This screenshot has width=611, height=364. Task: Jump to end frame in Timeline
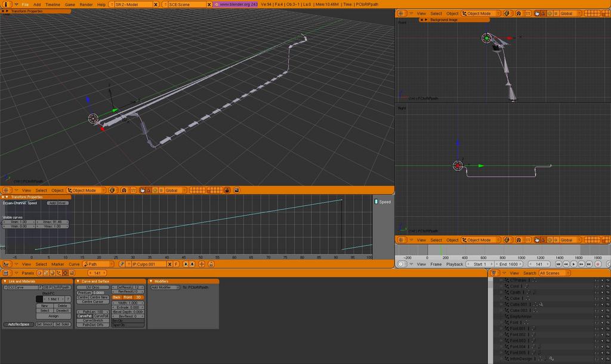tap(589, 264)
